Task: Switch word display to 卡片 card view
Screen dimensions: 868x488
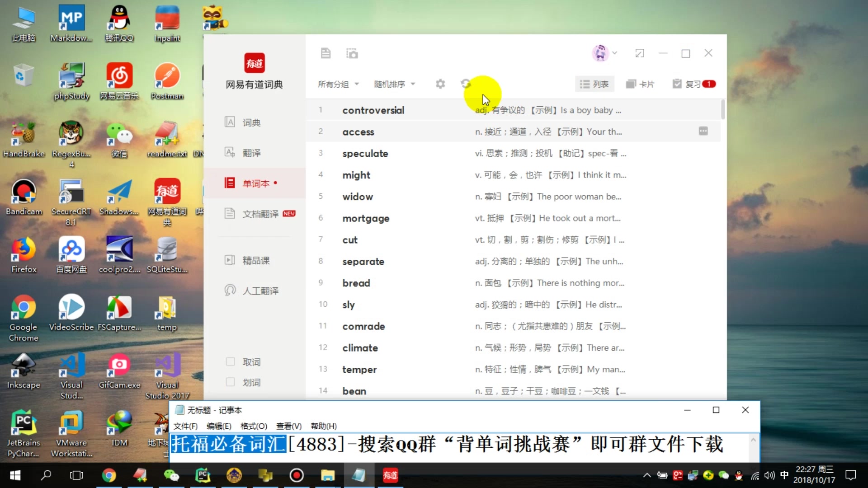Action: point(640,84)
